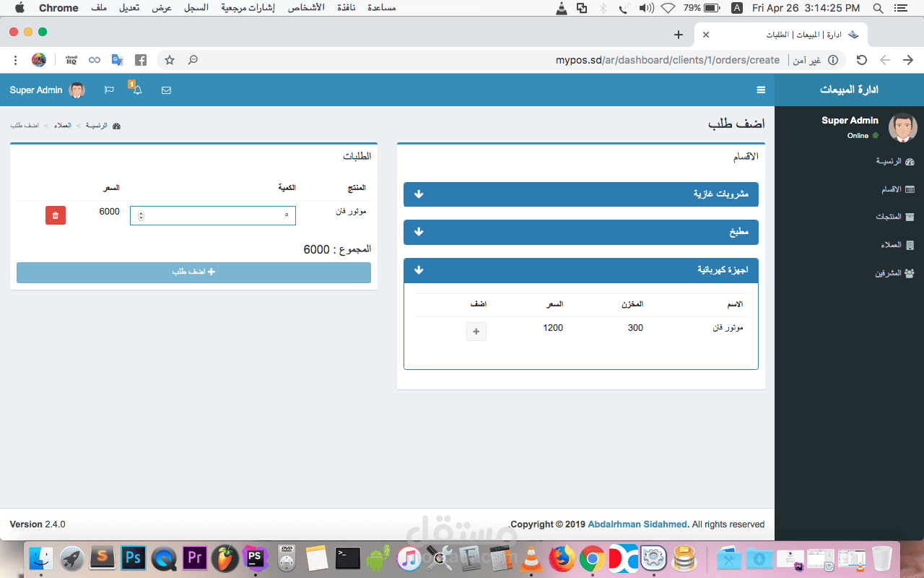Click the ادارة المبيعات logo header
Screen dimensions: 924x578
pos(849,90)
